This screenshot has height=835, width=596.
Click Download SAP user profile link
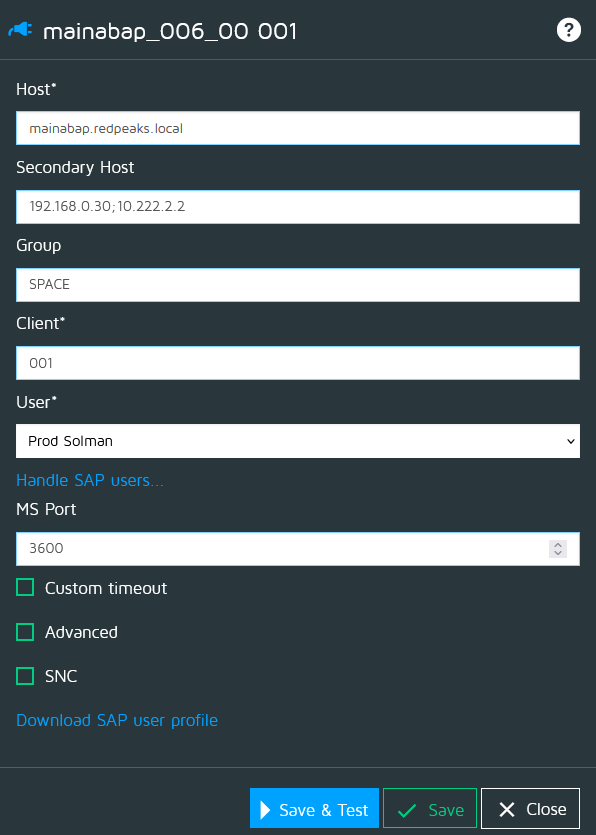click(x=117, y=720)
